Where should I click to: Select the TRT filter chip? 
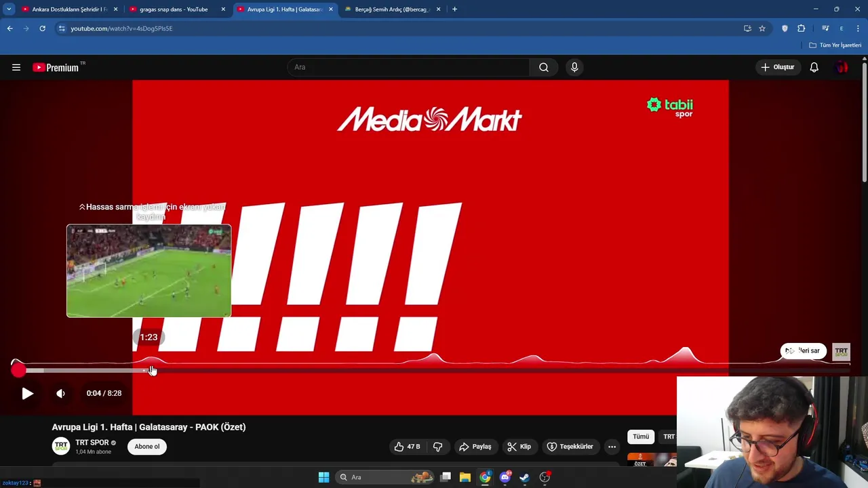pos(669,436)
